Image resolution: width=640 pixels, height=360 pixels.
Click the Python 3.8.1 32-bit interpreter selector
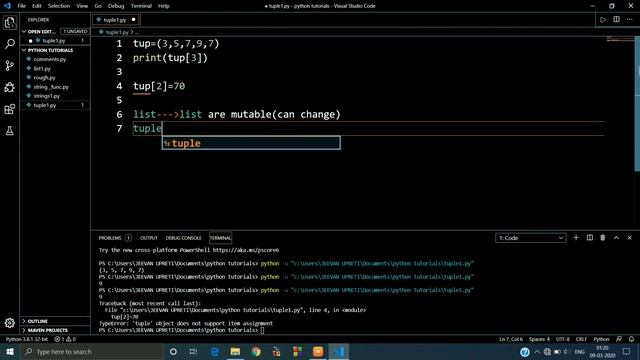(x=27, y=339)
